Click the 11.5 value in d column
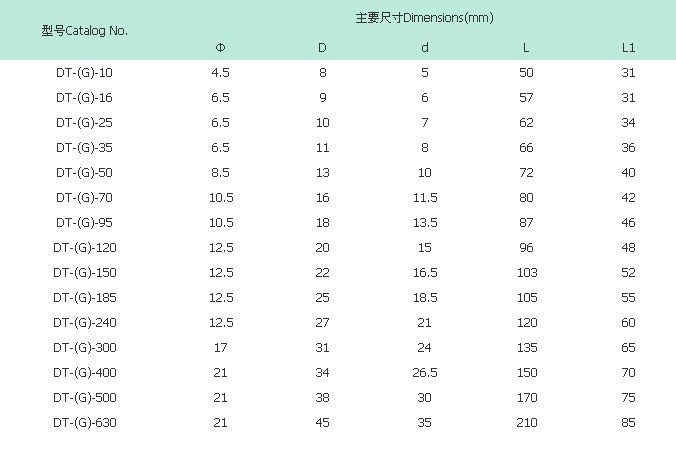This screenshot has height=465, width=676. pyautogui.click(x=424, y=198)
